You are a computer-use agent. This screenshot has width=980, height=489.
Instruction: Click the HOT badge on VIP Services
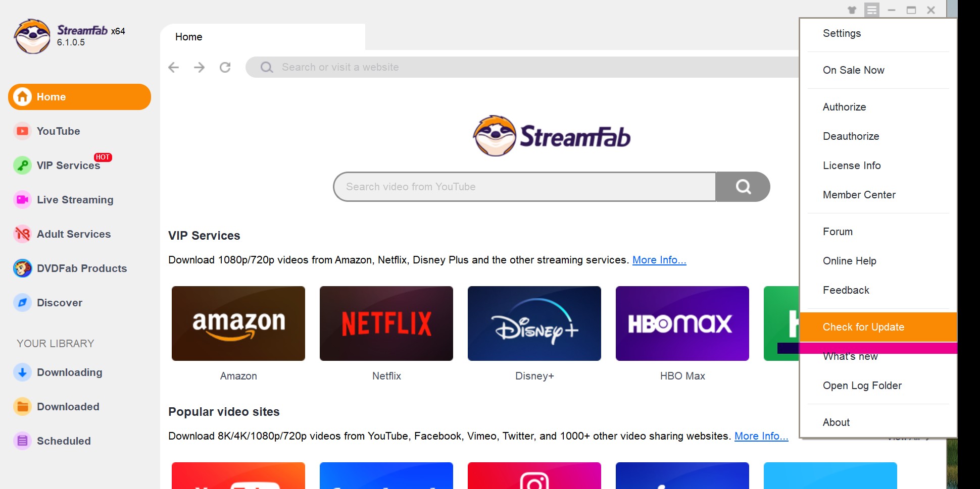[103, 157]
